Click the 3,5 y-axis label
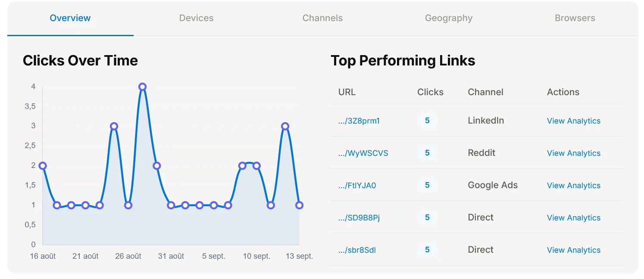Screen dimensions: 644x279 tap(30, 106)
